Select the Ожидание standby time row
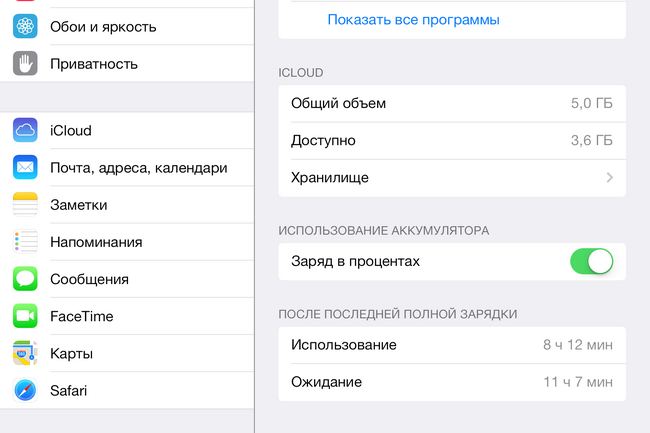This screenshot has width=650, height=433. 452,382
